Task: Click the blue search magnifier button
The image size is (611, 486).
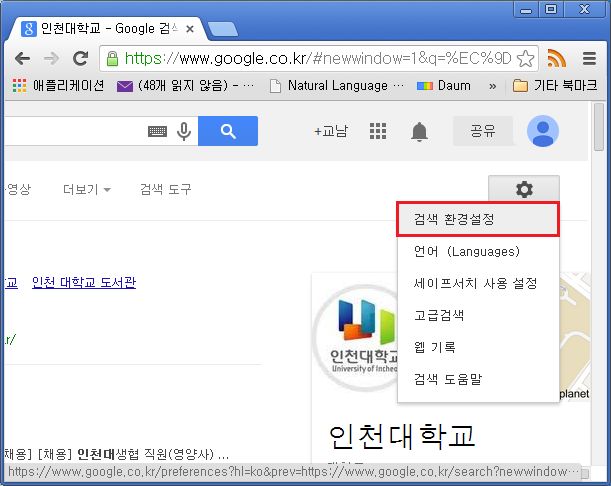Action: [228, 131]
